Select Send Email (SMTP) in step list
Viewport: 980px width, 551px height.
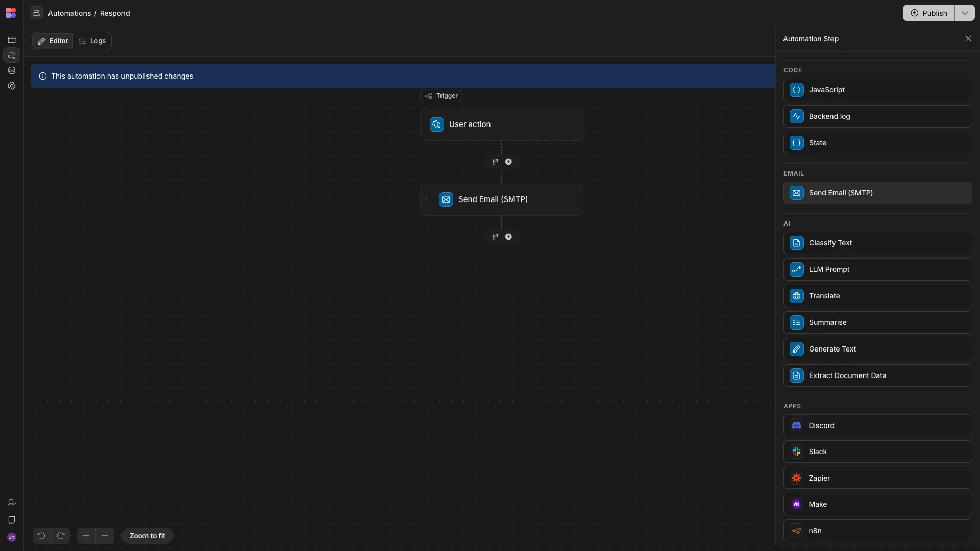click(878, 193)
